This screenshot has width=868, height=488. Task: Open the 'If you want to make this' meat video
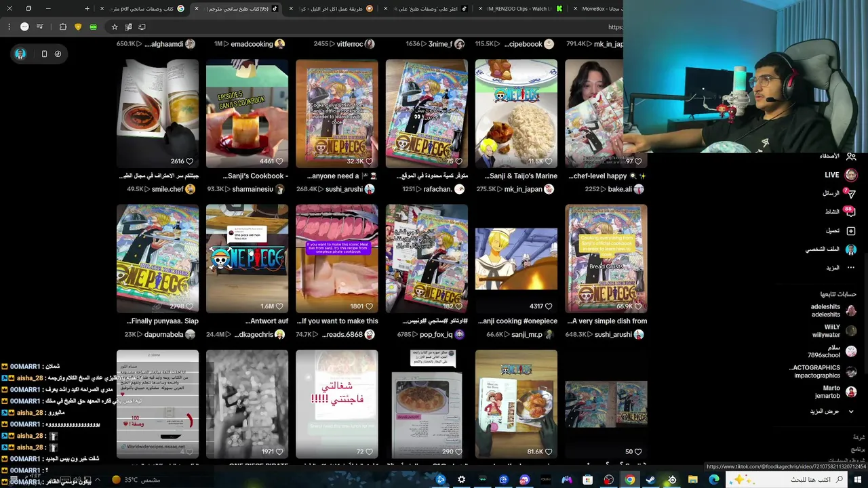click(x=337, y=259)
